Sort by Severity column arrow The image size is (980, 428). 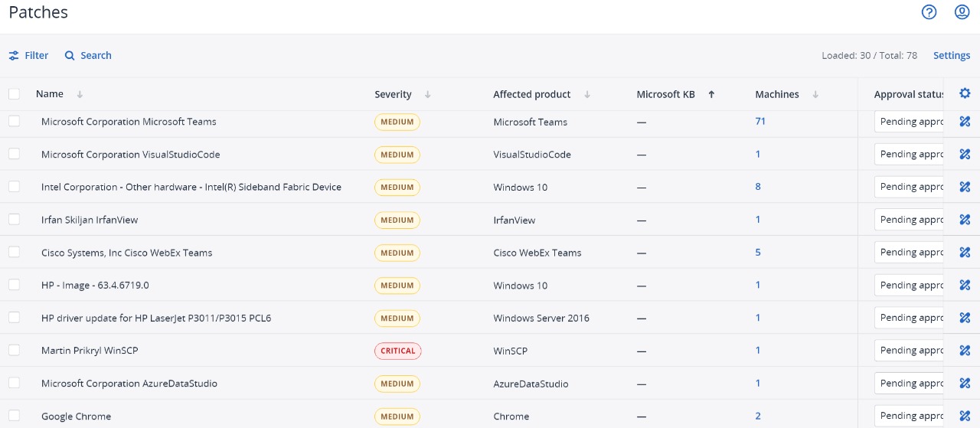(x=427, y=94)
